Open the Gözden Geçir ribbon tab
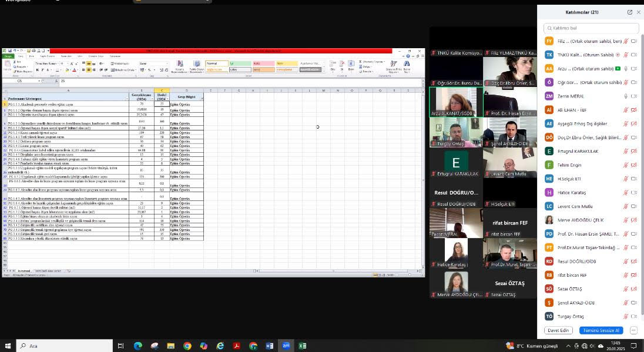The image size is (644, 352). (x=96, y=56)
